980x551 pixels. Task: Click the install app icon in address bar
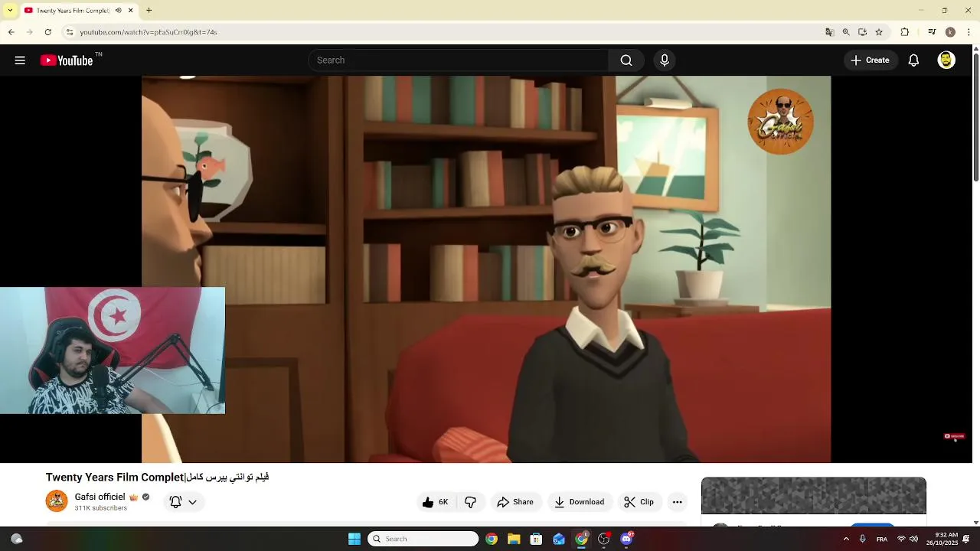pyautogui.click(x=862, y=32)
